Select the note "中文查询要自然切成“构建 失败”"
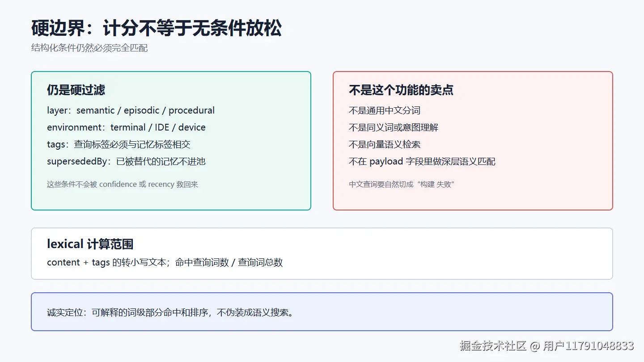 pyautogui.click(x=402, y=184)
